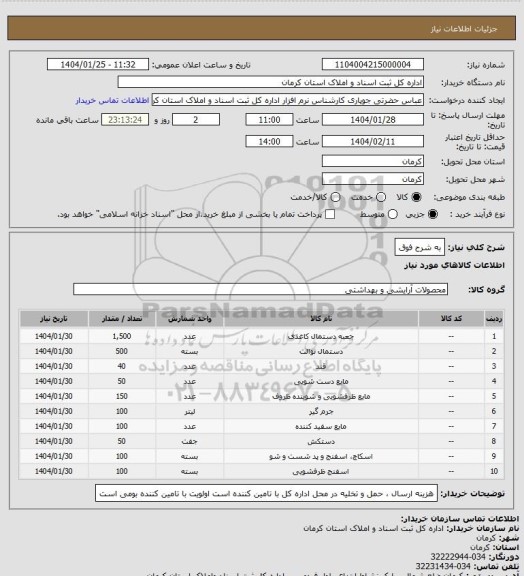
Task: Click the buyer organization name field
Action: point(270,82)
